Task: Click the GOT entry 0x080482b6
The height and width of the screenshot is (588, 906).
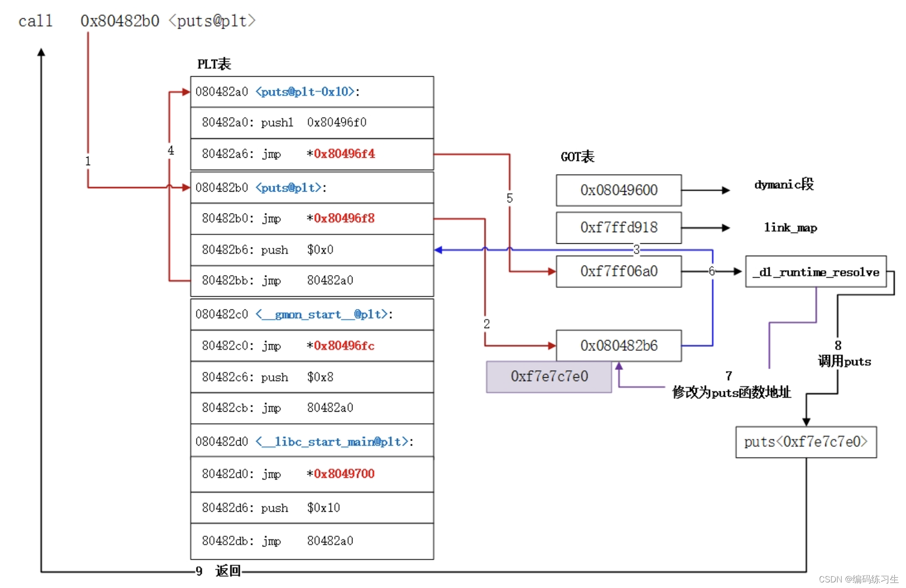Action: [x=619, y=346]
